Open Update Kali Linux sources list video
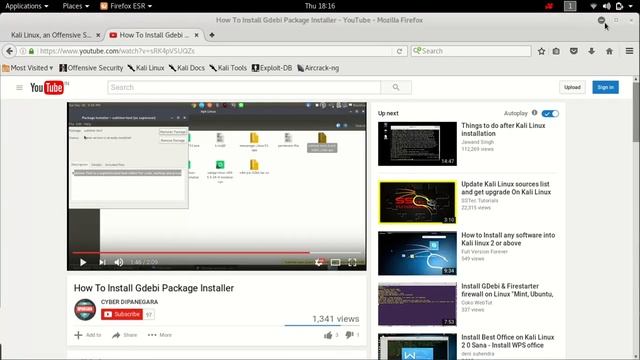 coord(506,188)
